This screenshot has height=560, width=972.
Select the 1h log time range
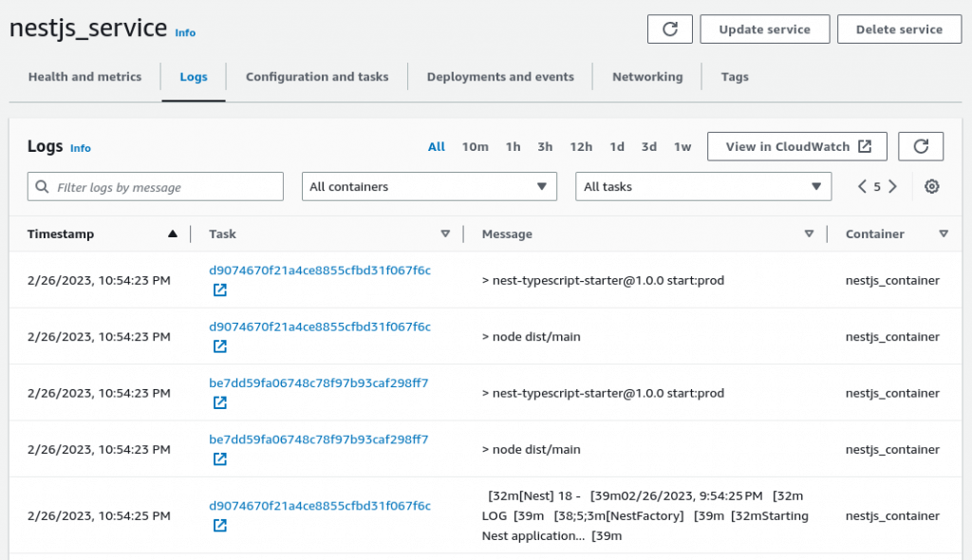[x=513, y=146]
